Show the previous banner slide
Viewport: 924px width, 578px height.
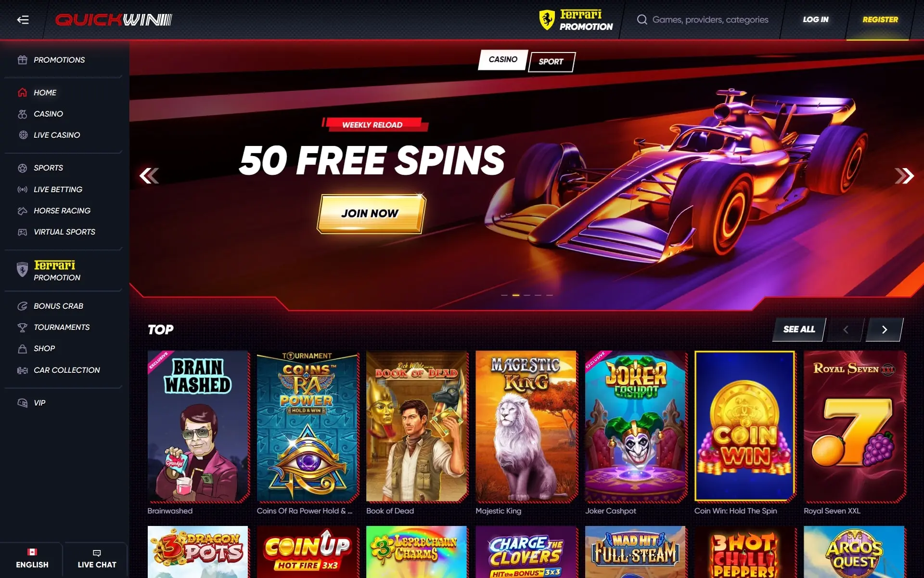[x=149, y=176]
